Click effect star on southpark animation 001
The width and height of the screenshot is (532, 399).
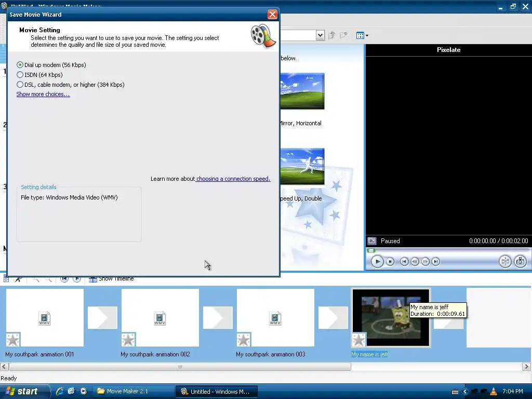[x=13, y=340]
